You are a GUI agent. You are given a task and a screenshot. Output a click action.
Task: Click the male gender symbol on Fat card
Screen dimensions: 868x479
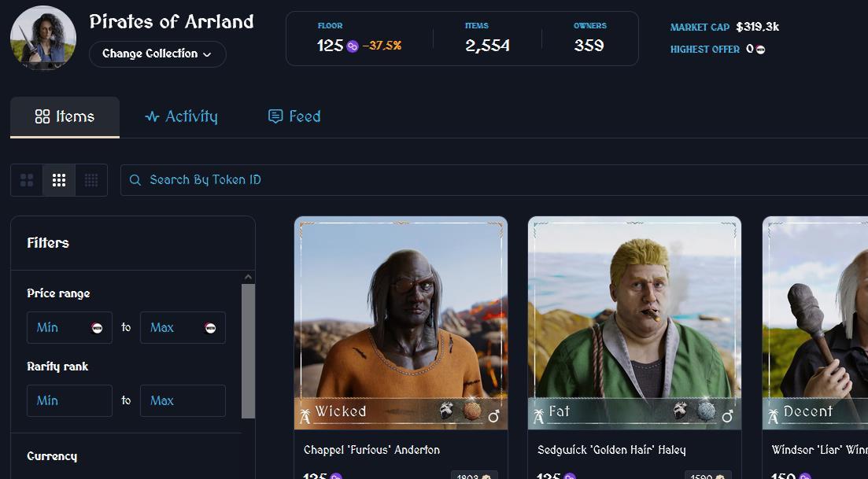727,415
